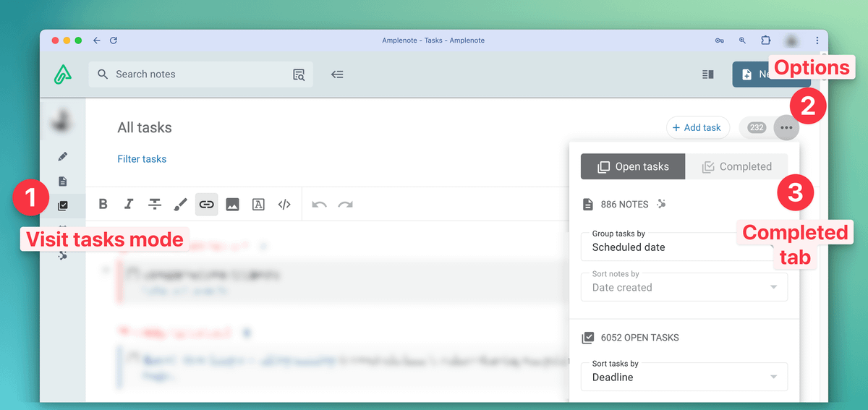Open tasks mode in sidebar

tap(63, 206)
